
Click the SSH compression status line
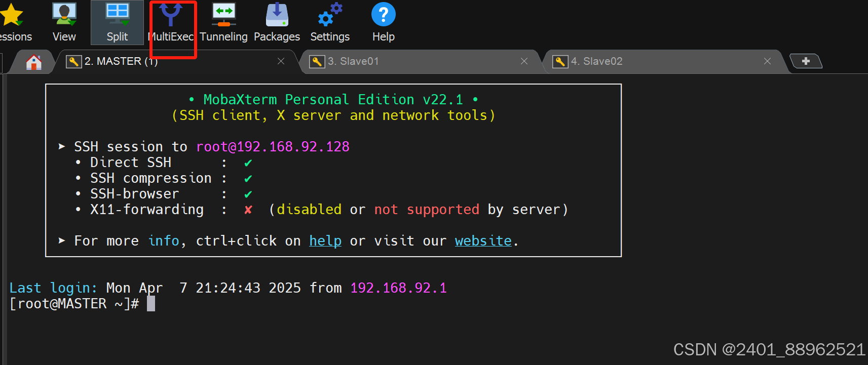pos(164,178)
